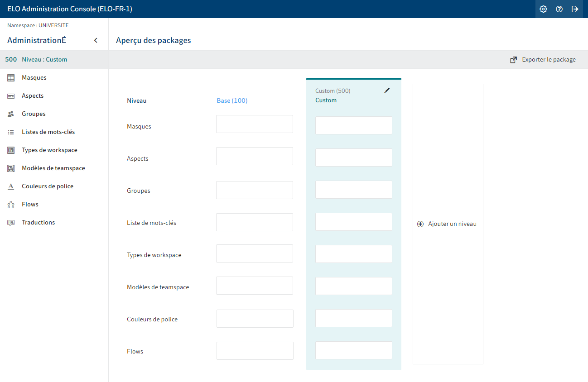Collapse the Administration sidebar chevron
The image size is (588, 382).
coord(96,40)
